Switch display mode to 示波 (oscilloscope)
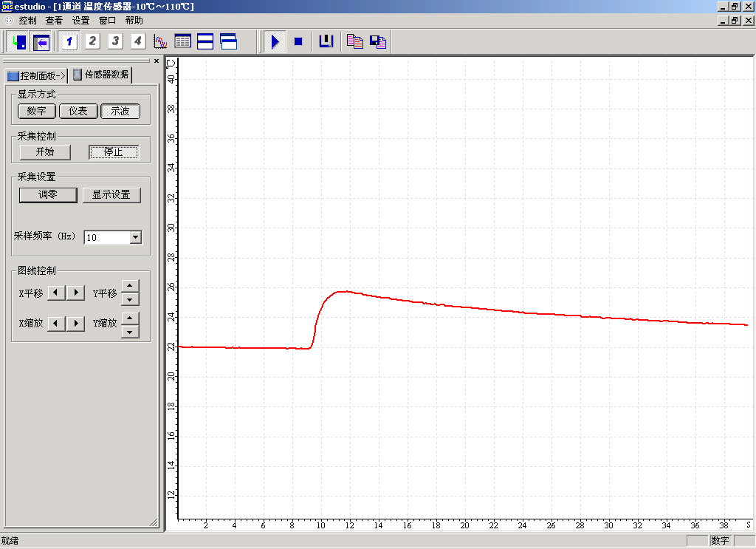The image size is (756, 549). pyautogui.click(x=120, y=111)
